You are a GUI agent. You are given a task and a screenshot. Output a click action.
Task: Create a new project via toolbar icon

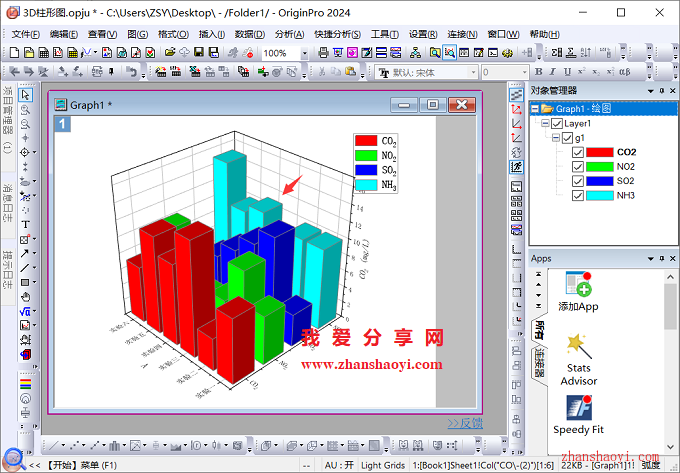point(14,53)
